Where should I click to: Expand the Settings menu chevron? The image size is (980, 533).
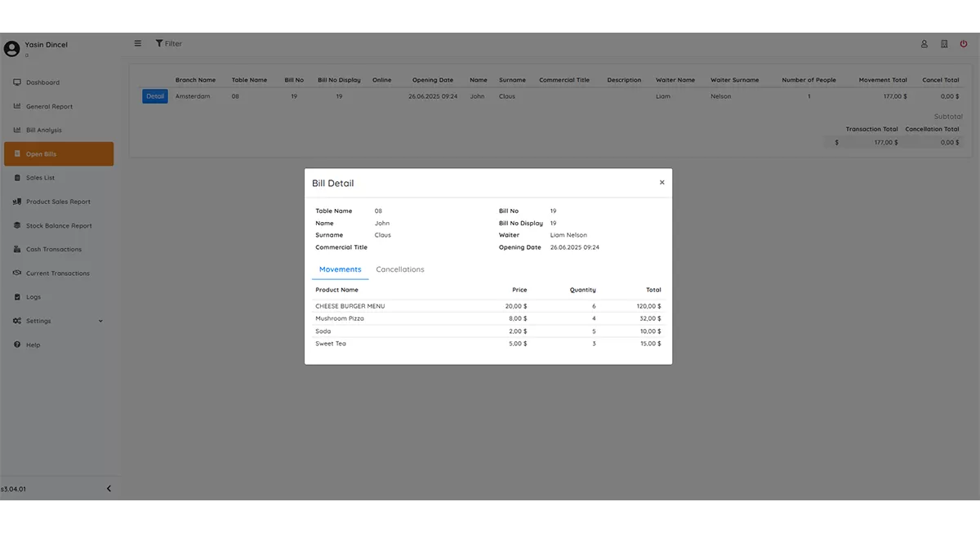(100, 321)
